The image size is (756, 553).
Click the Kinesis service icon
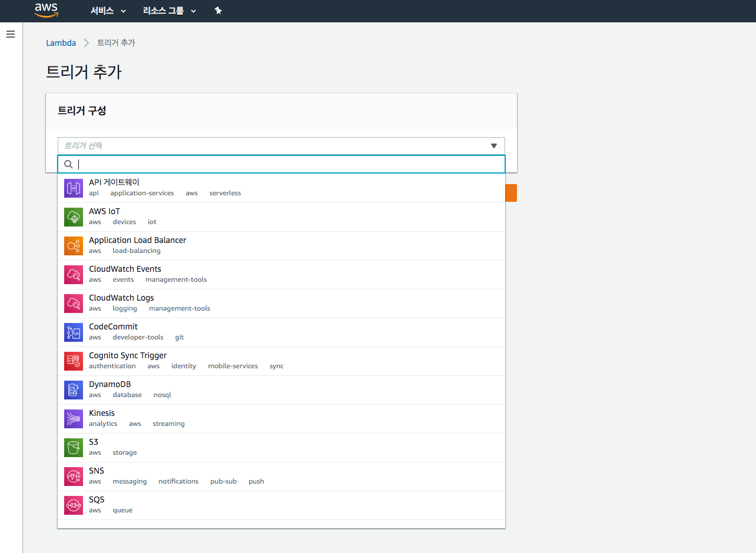pyautogui.click(x=74, y=419)
